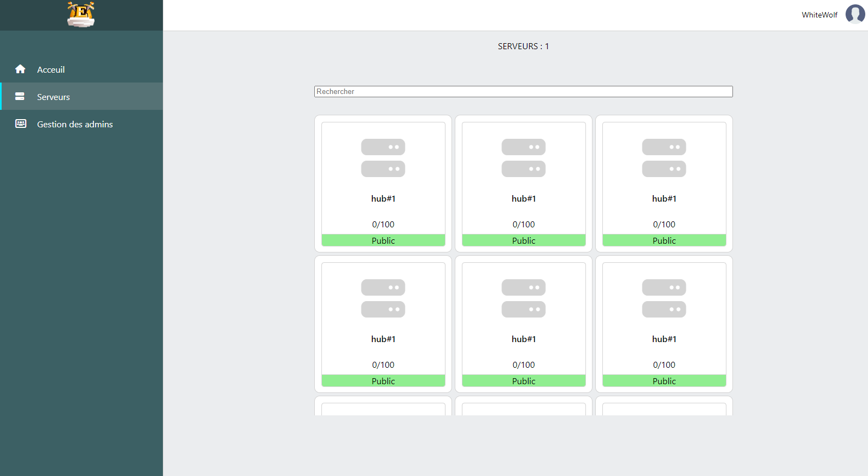Click the ID card icon for Gestion des admins
Image resolution: width=868 pixels, height=476 pixels.
tap(21, 124)
